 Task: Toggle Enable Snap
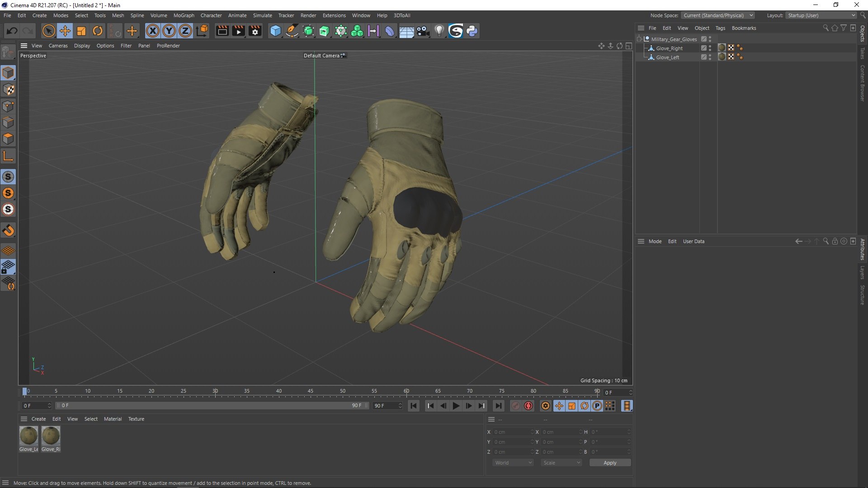click(x=8, y=231)
